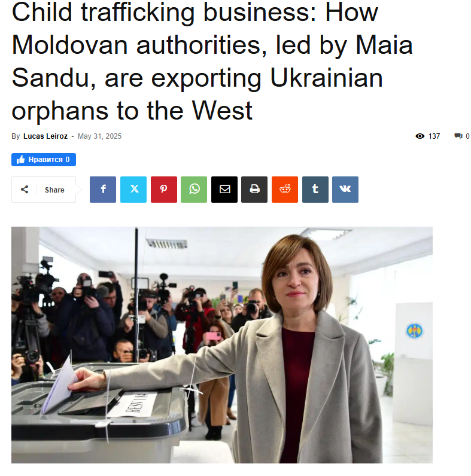Viewport: 471px width, 476px height.
Task: Click the 137 views counter
Action: tap(434, 136)
